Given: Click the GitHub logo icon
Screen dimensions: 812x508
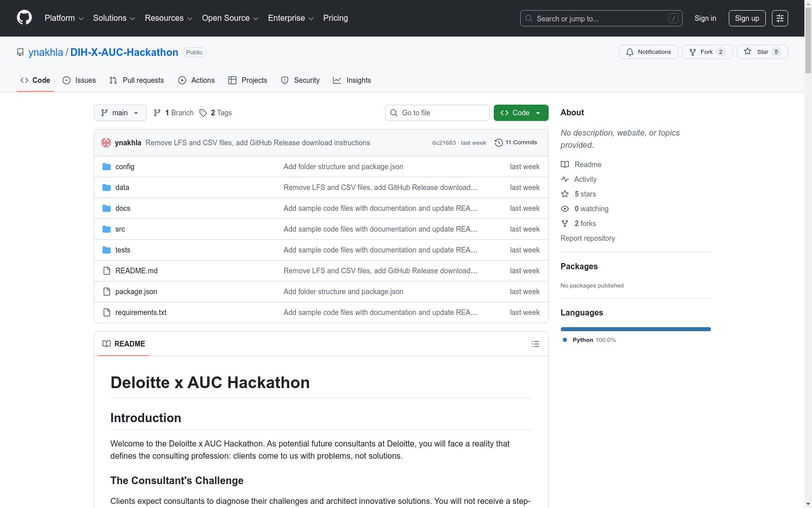Looking at the screenshot, I should pos(24,18).
